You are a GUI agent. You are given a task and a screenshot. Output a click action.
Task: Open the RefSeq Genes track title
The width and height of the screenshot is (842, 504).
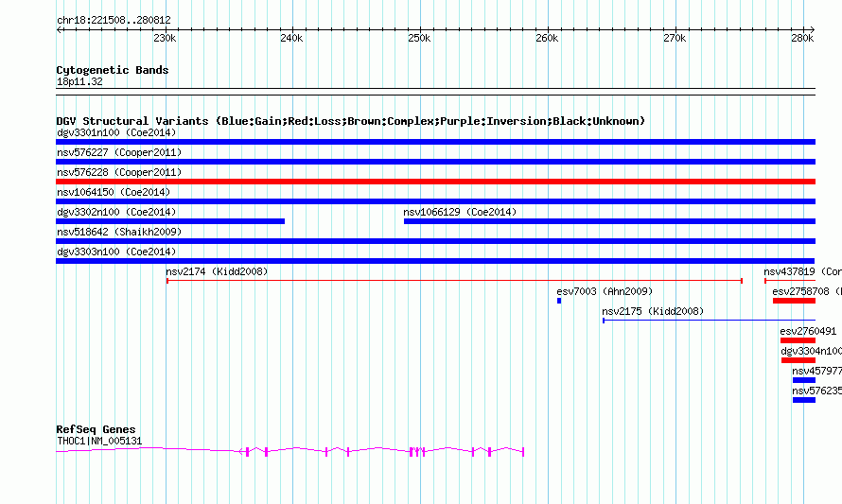click(x=96, y=429)
